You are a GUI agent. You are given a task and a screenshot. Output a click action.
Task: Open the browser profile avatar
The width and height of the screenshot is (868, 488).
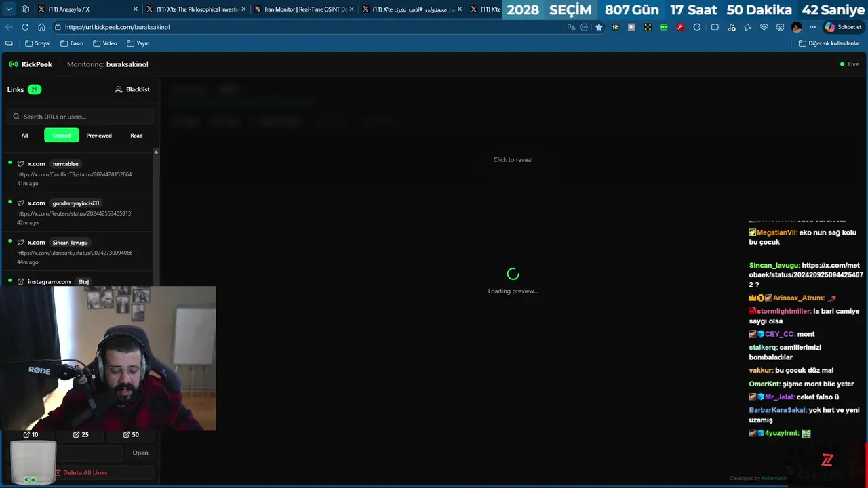[x=797, y=27]
